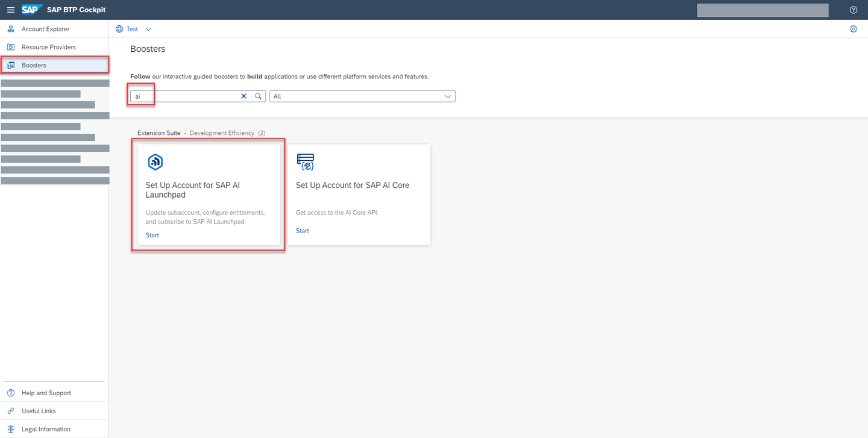The height and width of the screenshot is (438, 868).
Task: Click the Legal Information scales icon
Action: tap(11, 429)
